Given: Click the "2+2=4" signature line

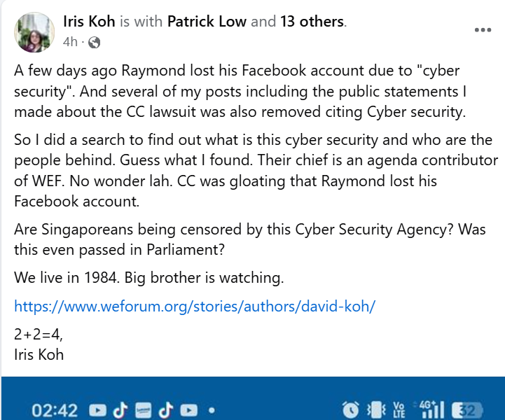Looking at the screenshot, I should pos(38,335).
